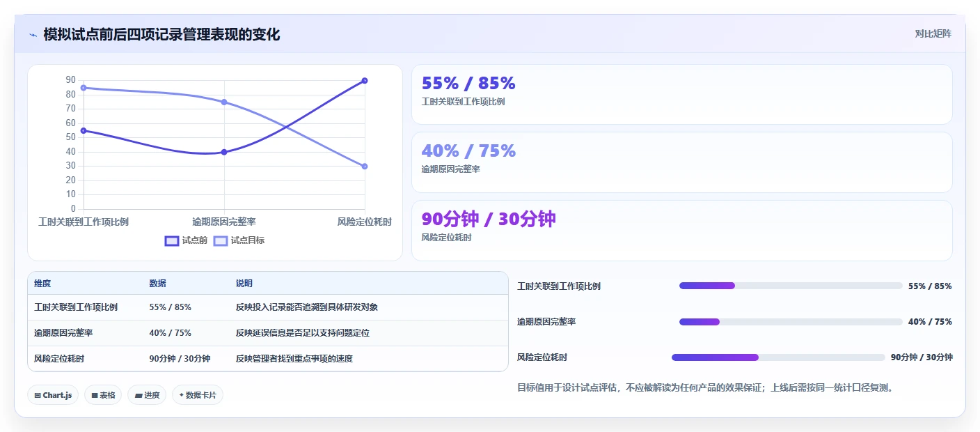Click the 55% / 85% value beside progress bar

(930, 286)
